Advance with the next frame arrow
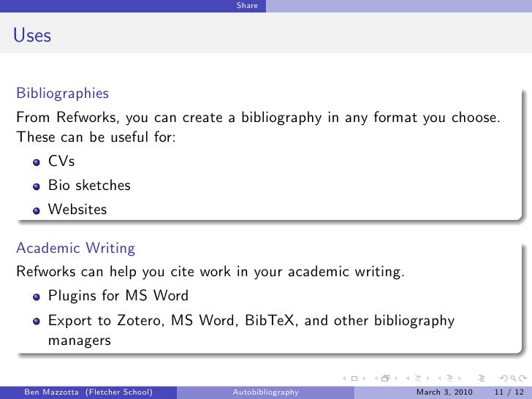Image resolution: width=532 pixels, height=399 pixels. pyautogui.click(x=396, y=379)
